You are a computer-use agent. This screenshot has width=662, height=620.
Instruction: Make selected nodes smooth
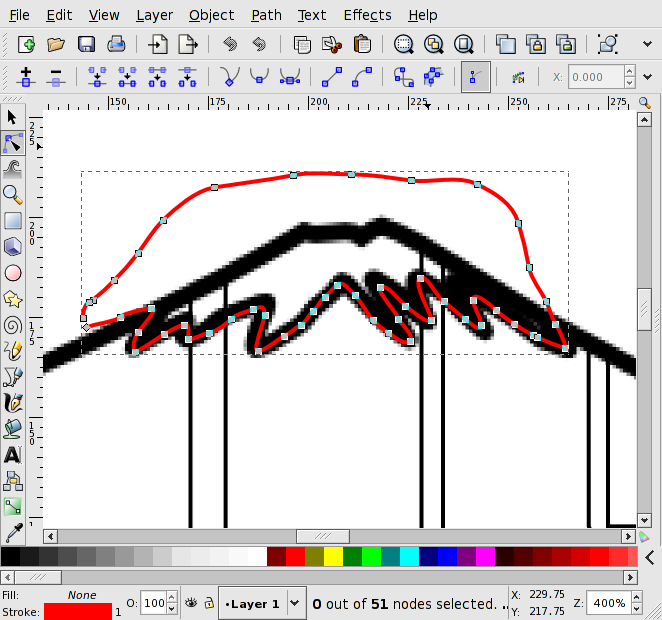261,77
